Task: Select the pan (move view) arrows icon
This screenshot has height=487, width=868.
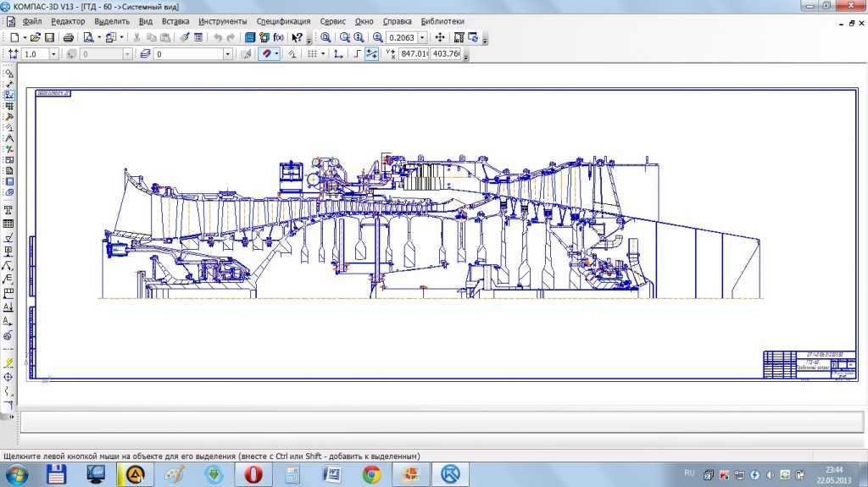Action: click(440, 37)
